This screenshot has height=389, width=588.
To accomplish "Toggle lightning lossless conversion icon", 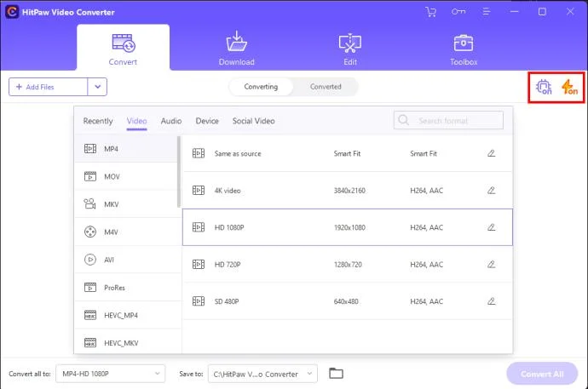I will pyautogui.click(x=569, y=87).
